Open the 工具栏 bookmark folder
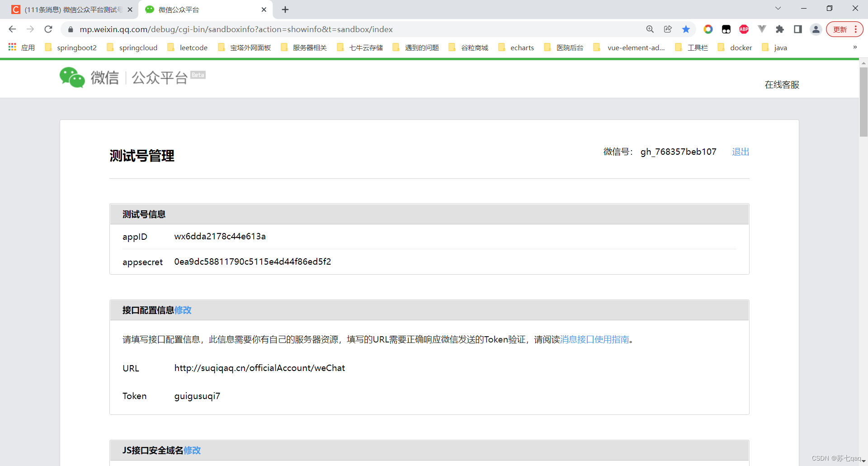This screenshot has height=466, width=868. pyautogui.click(x=691, y=48)
